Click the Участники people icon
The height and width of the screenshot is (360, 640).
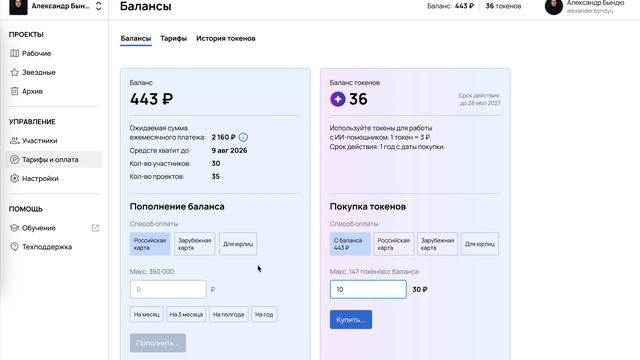(15, 140)
